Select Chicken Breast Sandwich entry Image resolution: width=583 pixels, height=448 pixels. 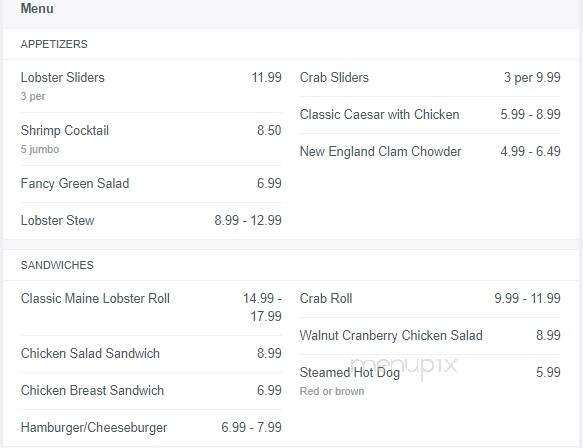click(92, 390)
